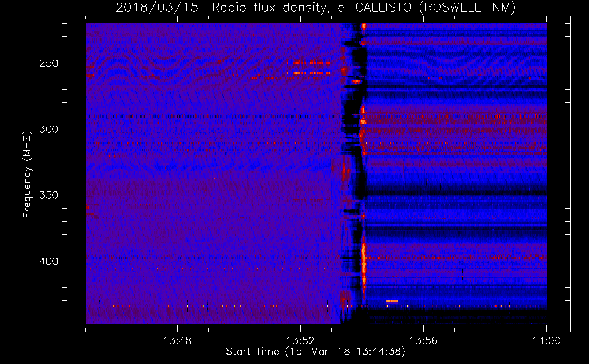589x364 pixels.
Task: Click the '13:48' time axis label
Action: coord(177,341)
